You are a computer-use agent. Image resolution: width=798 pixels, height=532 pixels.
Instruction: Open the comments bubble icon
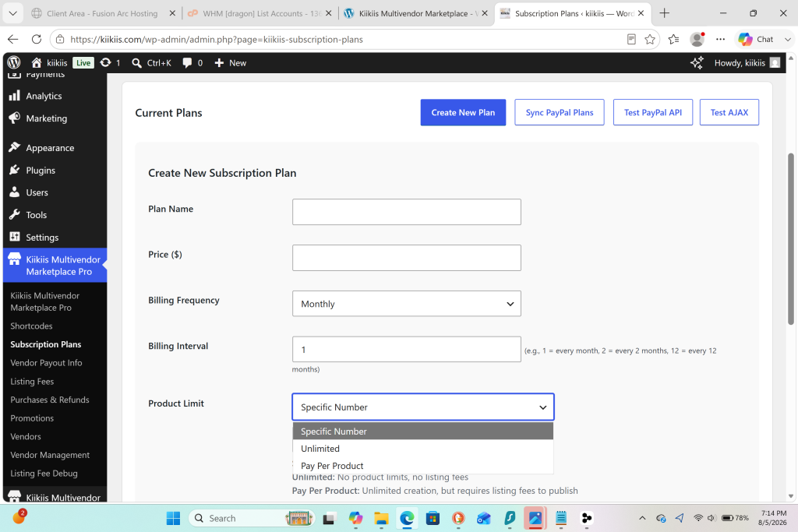click(187, 62)
